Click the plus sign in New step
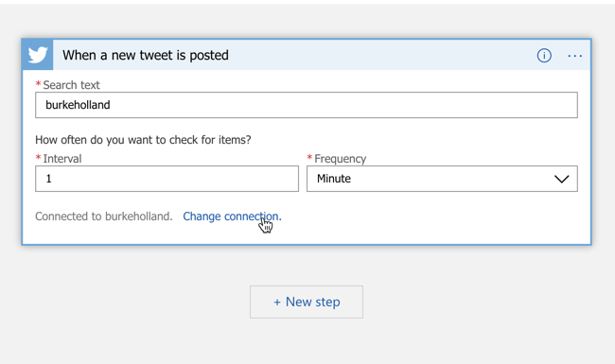This screenshot has width=615, height=364. pyautogui.click(x=277, y=303)
